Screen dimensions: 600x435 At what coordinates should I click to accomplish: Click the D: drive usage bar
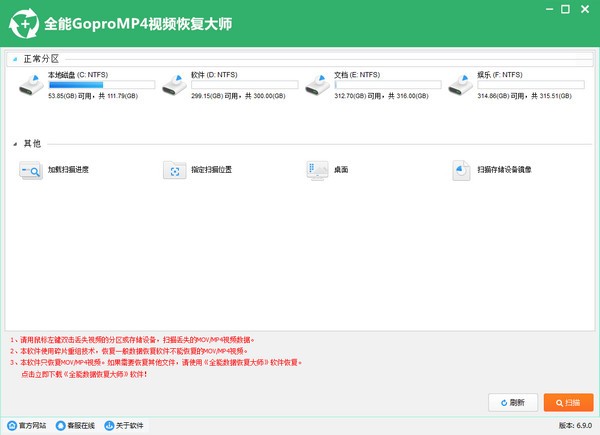[x=245, y=85]
